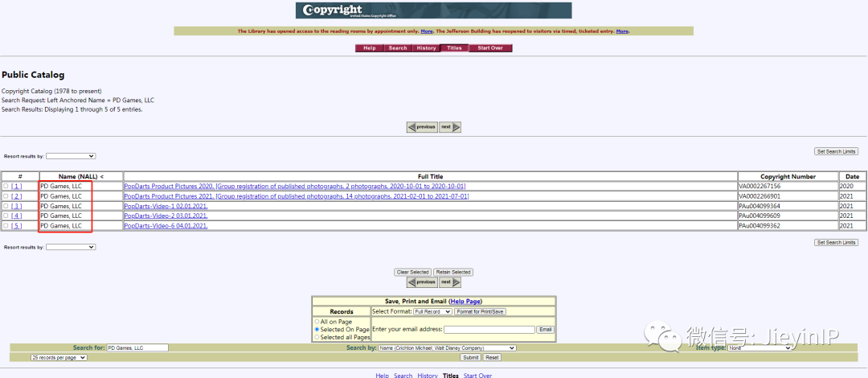Screen dimensions: 868x378
Task: Open PopDarts Product Pictures 2020 title link
Action: pyautogui.click(x=295, y=187)
